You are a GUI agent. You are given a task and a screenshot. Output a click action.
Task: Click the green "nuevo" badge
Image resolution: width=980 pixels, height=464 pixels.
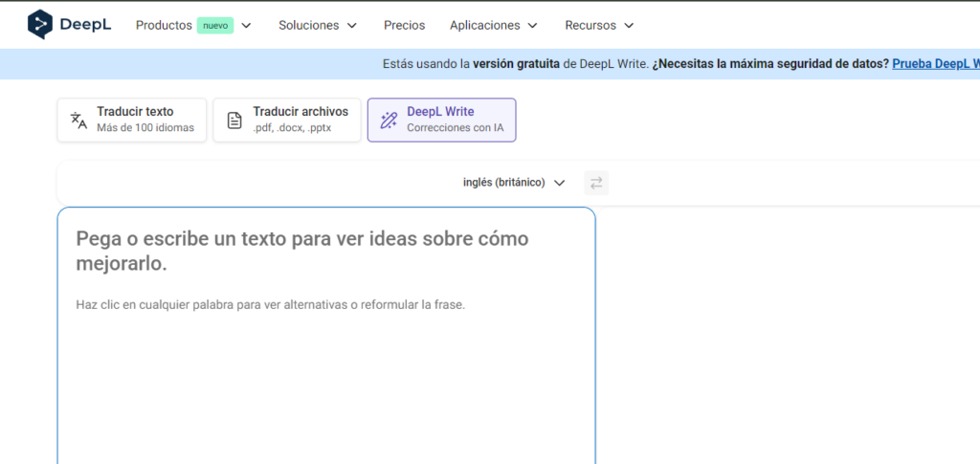[215, 26]
